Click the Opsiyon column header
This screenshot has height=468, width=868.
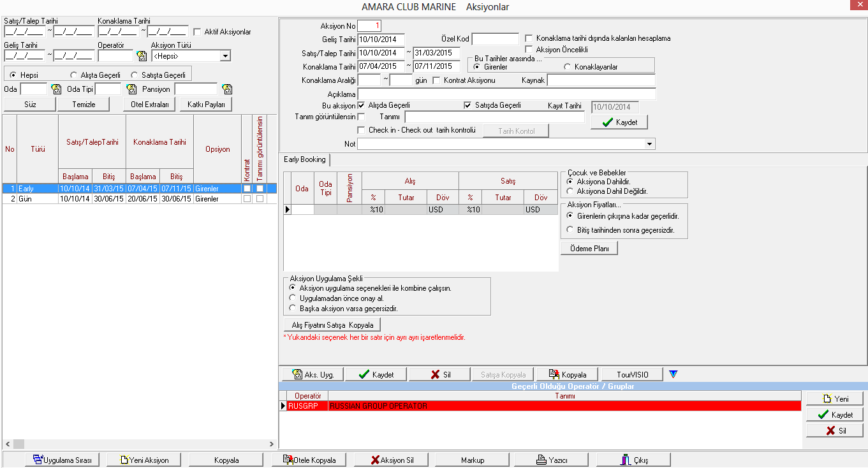point(217,149)
